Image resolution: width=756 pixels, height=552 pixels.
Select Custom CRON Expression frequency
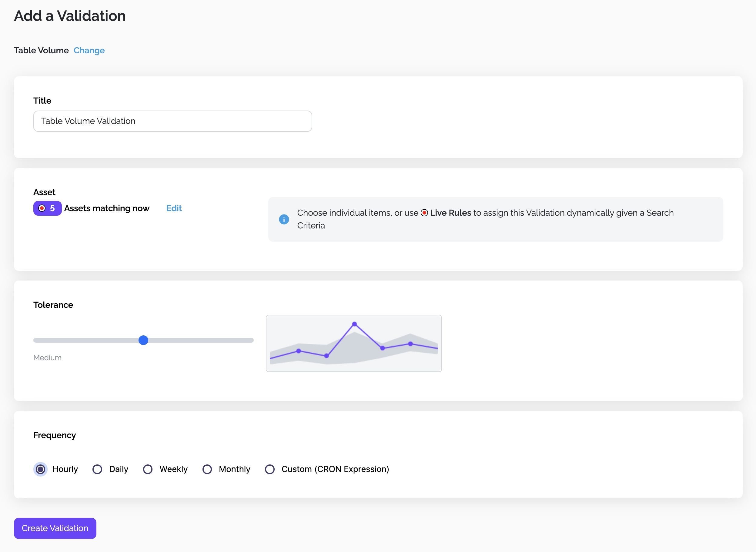click(269, 469)
